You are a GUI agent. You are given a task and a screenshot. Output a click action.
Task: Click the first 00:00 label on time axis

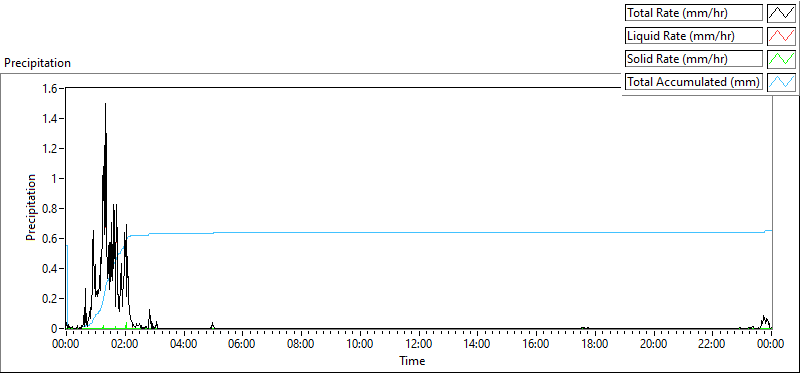point(66,343)
